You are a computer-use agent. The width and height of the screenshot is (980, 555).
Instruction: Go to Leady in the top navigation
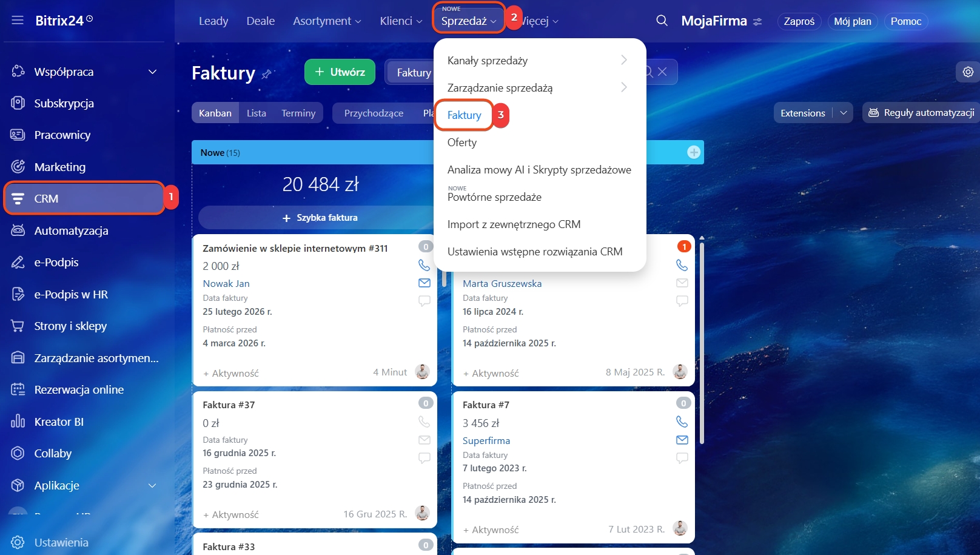(213, 21)
